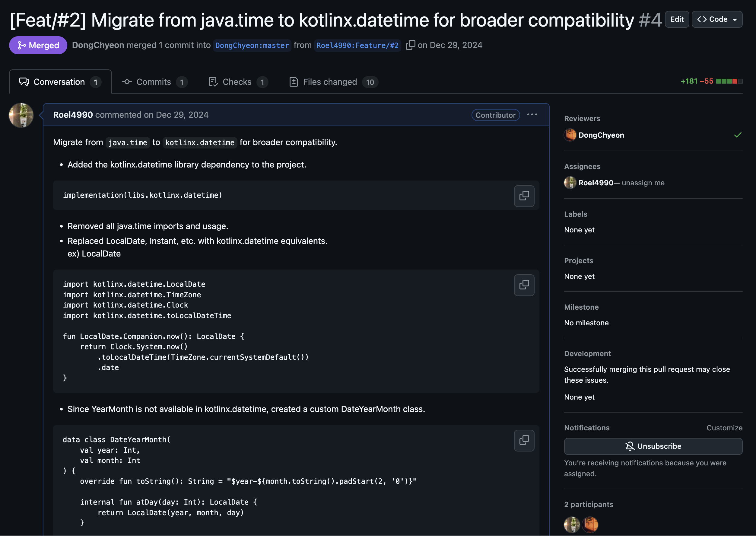Copy the Feature/#2 branch name icon

410,45
